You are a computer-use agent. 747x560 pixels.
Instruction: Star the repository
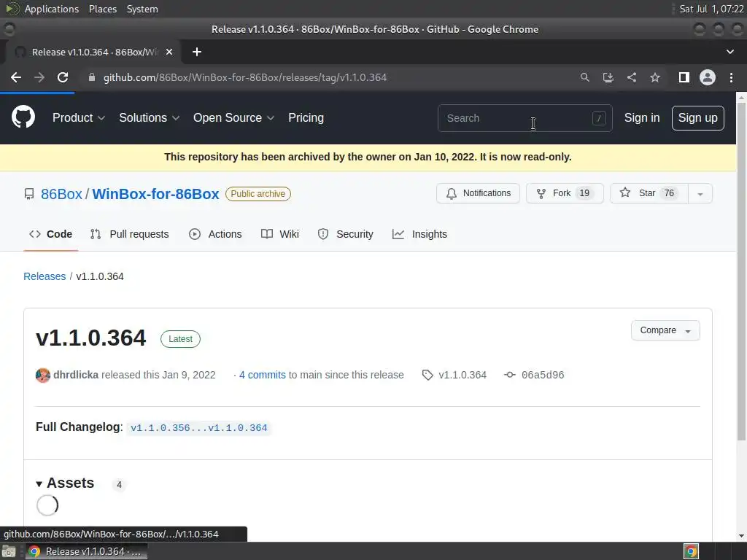pos(649,193)
